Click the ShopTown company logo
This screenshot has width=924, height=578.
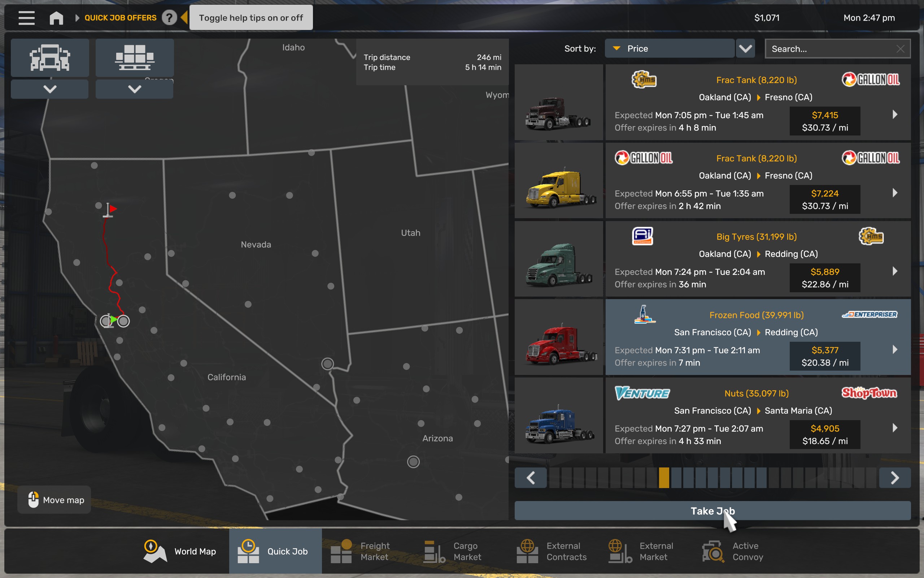pyautogui.click(x=869, y=393)
